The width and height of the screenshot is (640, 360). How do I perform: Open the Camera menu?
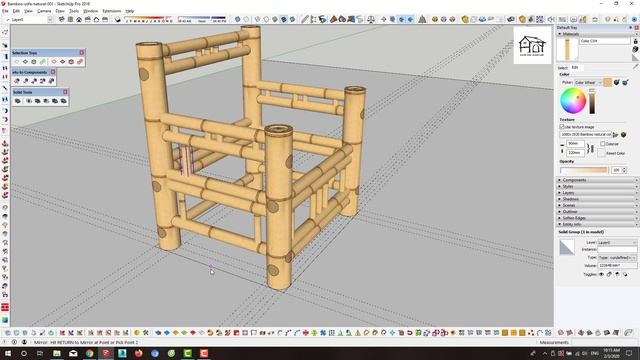pyautogui.click(x=44, y=11)
